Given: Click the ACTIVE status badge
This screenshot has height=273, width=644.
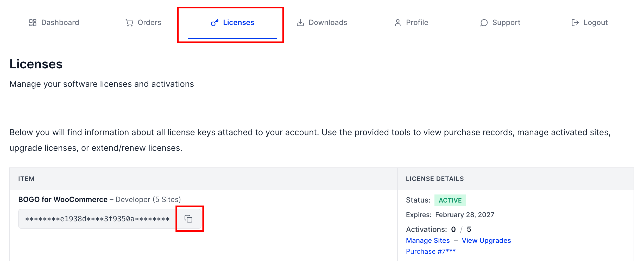Looking at the screenshot, I should point(450,200).
